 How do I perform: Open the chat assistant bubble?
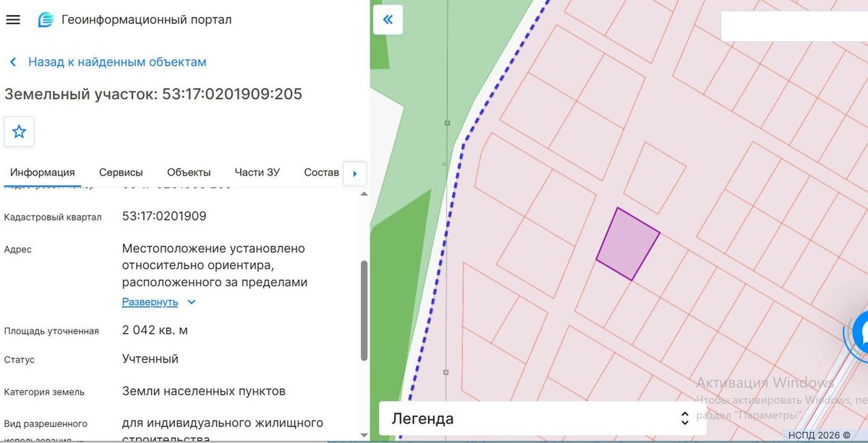click(x=859, y=332)
